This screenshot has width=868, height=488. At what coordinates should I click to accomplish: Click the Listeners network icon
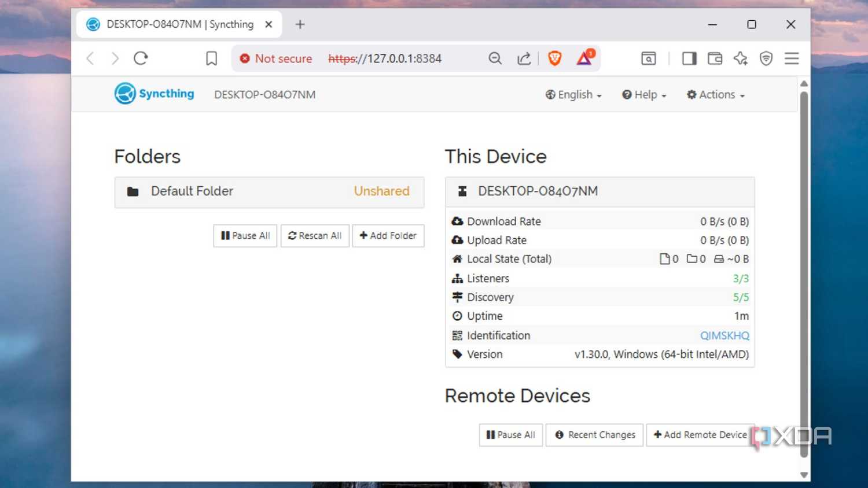[x=457, y=279]
